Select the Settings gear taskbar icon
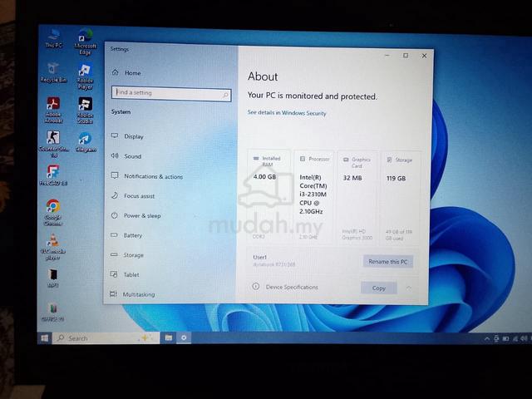 (184, 337)
